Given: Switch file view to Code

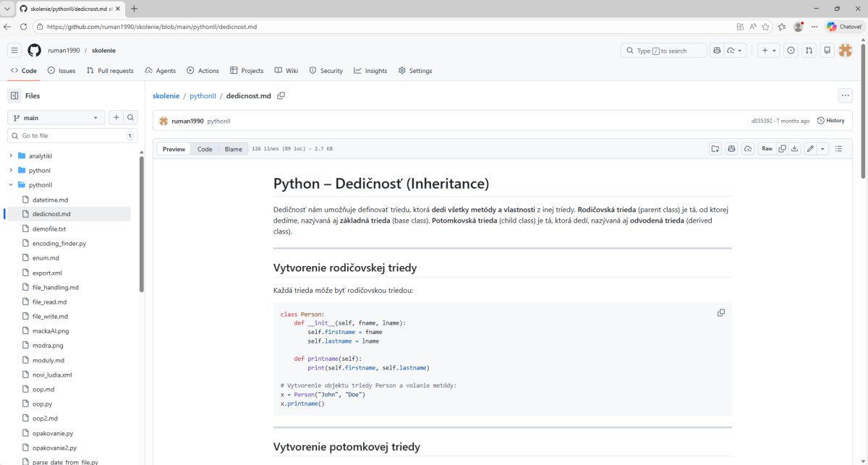Looking at the screenshot, I should [x=205, y=149].
